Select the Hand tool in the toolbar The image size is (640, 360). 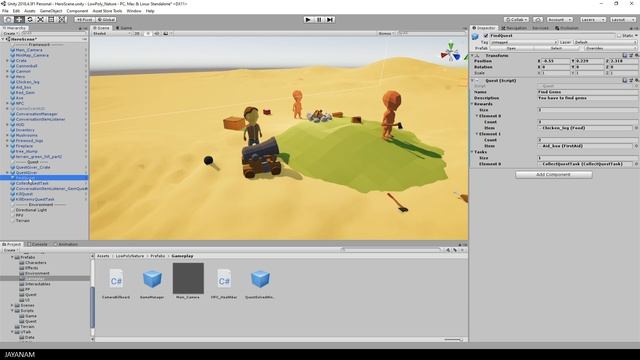click(8, 20)
